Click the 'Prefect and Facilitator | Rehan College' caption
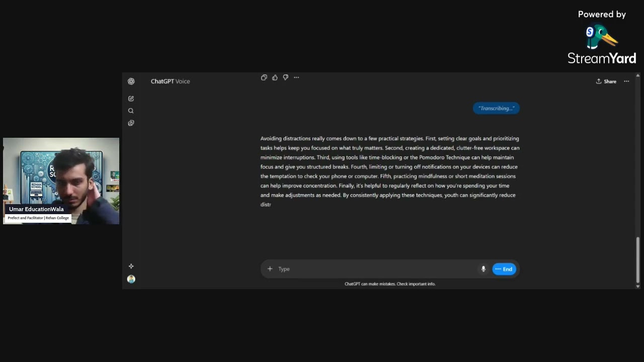 38,218
